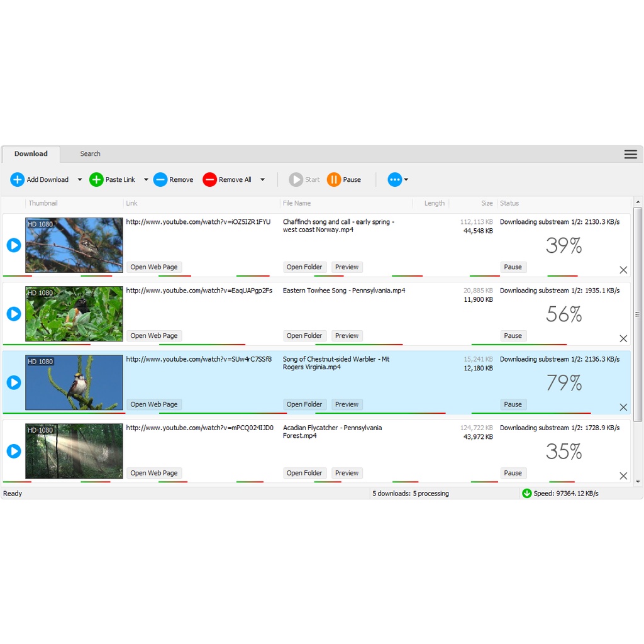Click the Add Download plus icon

coord(17,179)
